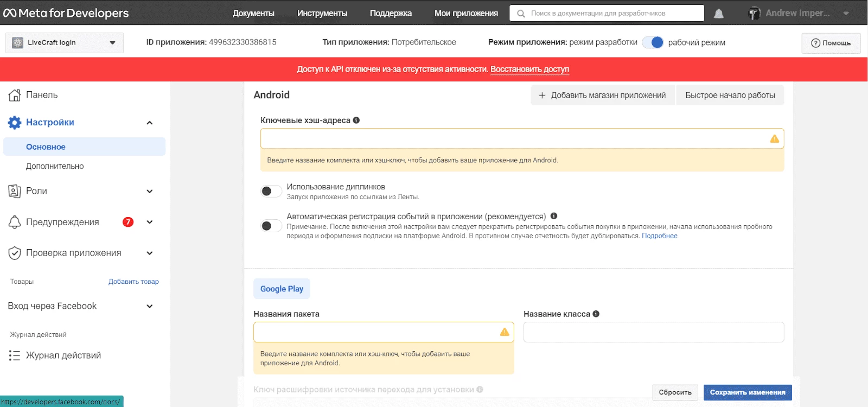The width and height of the screenshot is (868, 407).
Task: Click Добавить магазин приложений button
Action: point(602,96)
